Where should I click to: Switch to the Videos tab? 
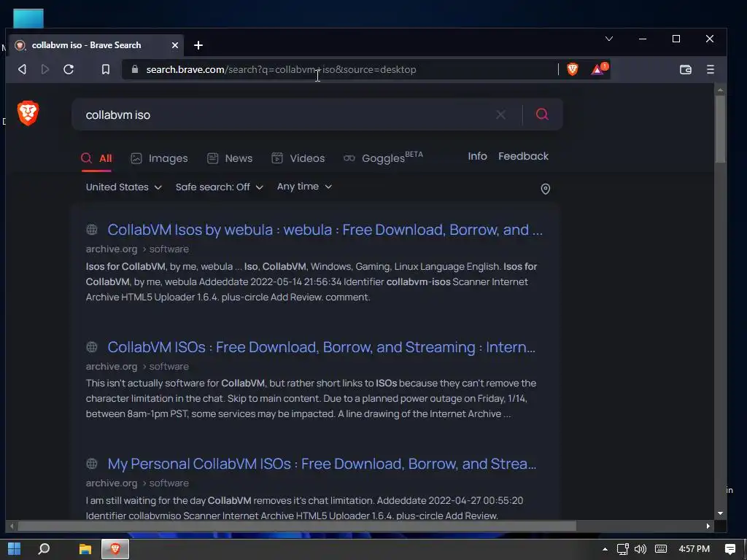(298, 158)
